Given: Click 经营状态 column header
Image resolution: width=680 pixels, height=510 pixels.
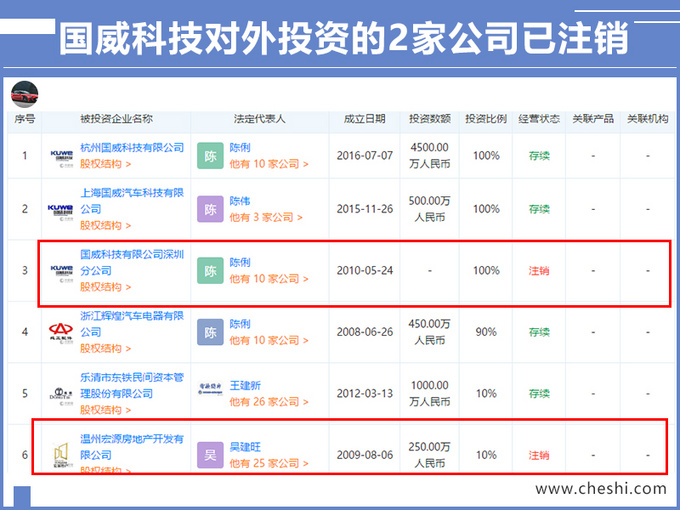Looking at the screenshot, I should [x=539, y=119].
